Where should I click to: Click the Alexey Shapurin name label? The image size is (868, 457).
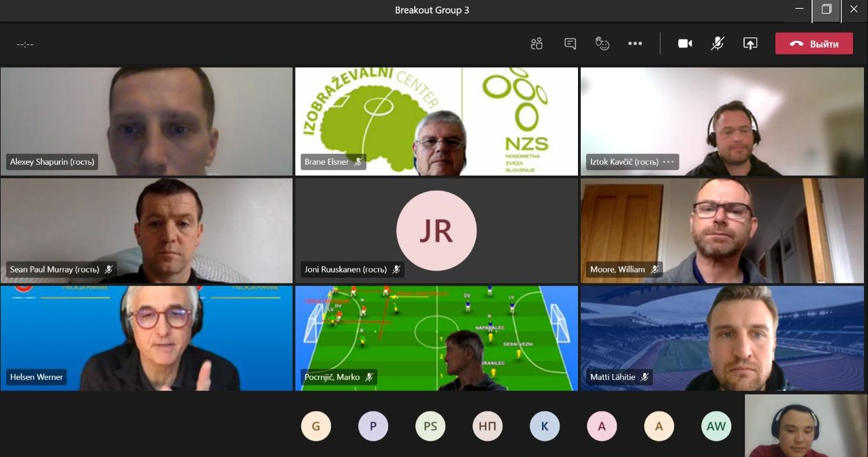(x=52, y=162)
